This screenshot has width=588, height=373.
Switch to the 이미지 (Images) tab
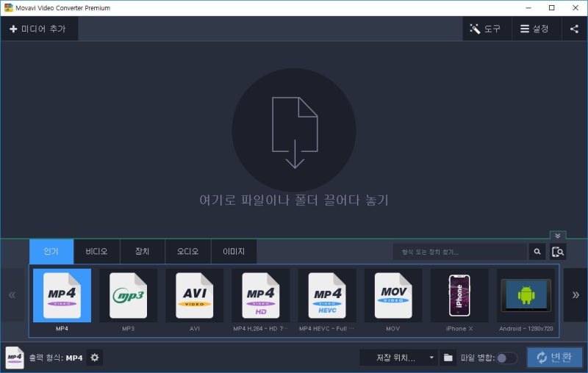click(x=234, y=251)
